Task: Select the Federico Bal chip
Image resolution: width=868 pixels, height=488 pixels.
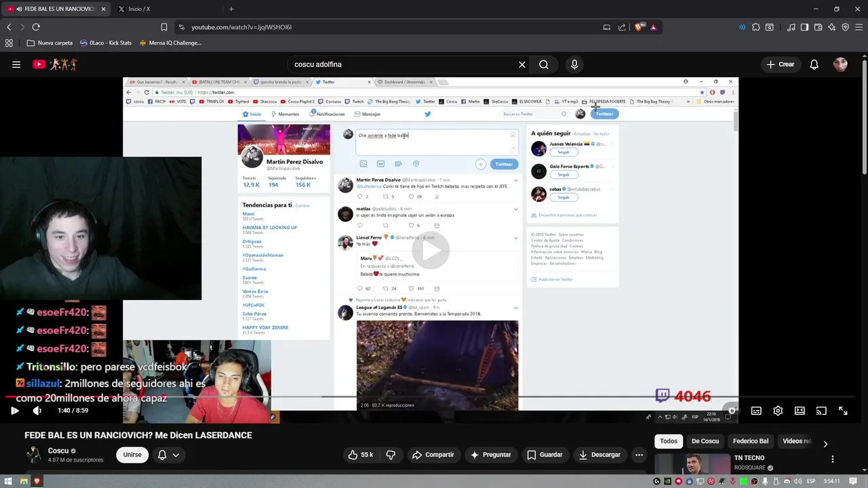Action: [x=751, y=441]
